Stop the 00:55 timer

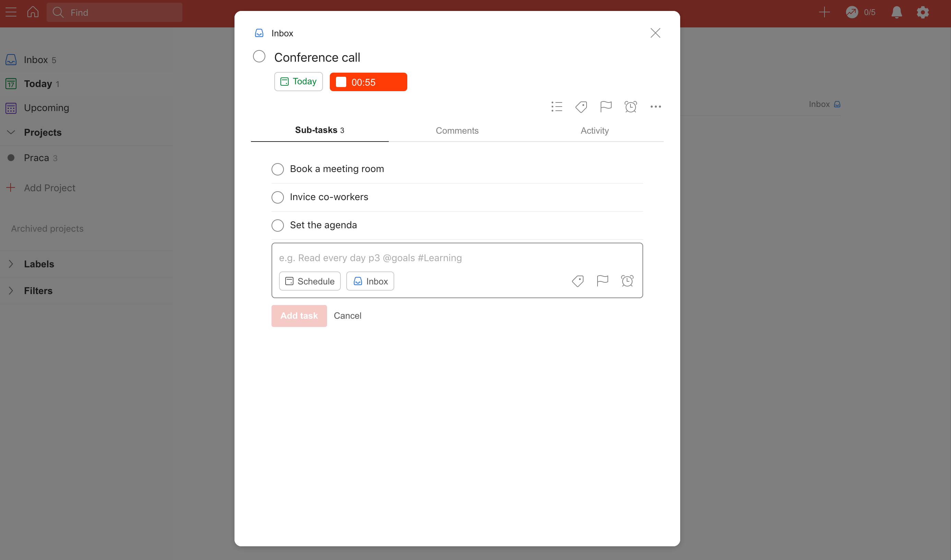click(368, 82)
